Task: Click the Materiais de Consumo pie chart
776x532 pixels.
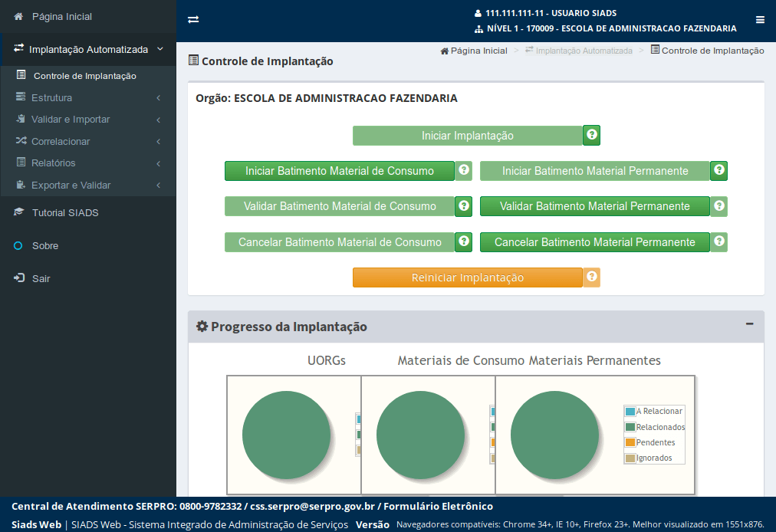Action: pyautogui.click(x=420, y=435)
